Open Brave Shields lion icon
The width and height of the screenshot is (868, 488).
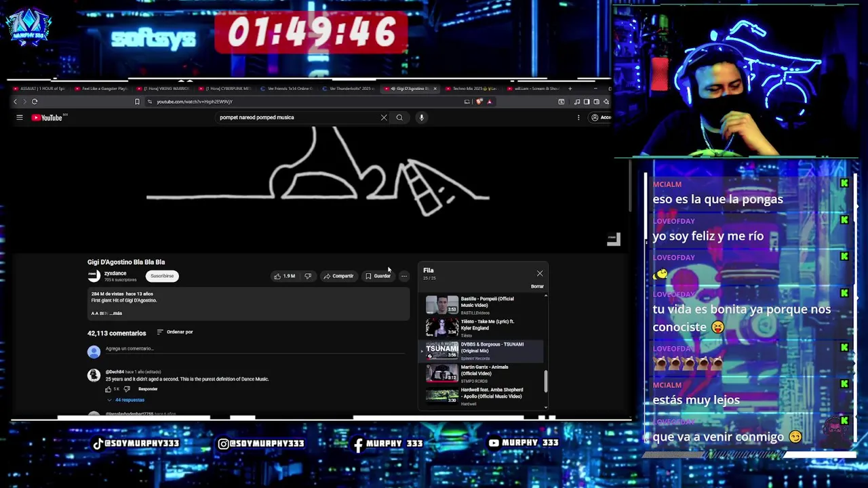[x=479, y=102]
